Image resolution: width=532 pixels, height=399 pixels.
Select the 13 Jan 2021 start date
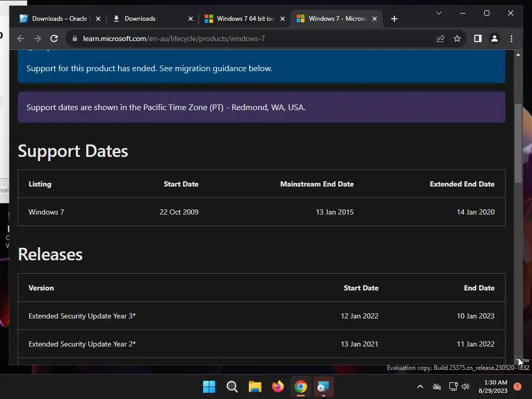[x=360, y=344]
